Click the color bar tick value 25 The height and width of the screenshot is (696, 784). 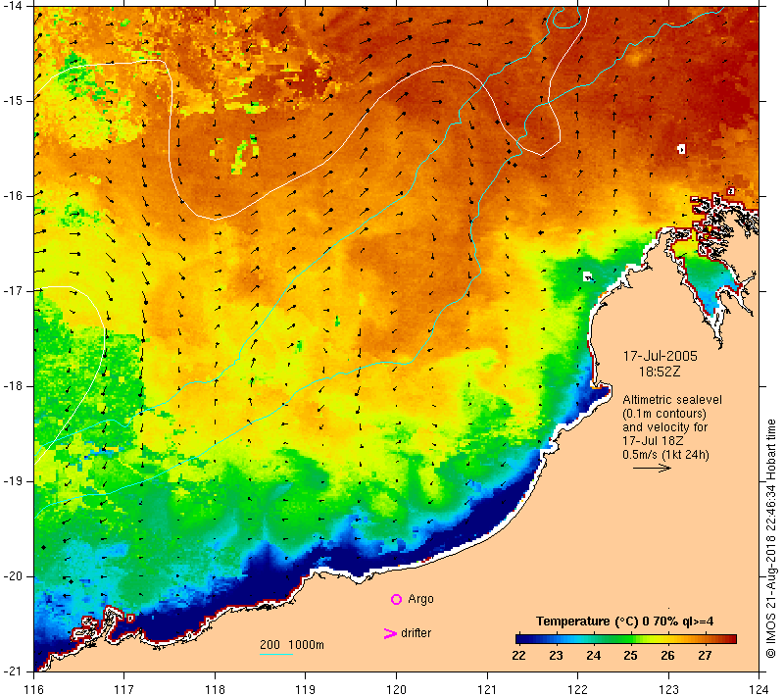tap(630, 656)
